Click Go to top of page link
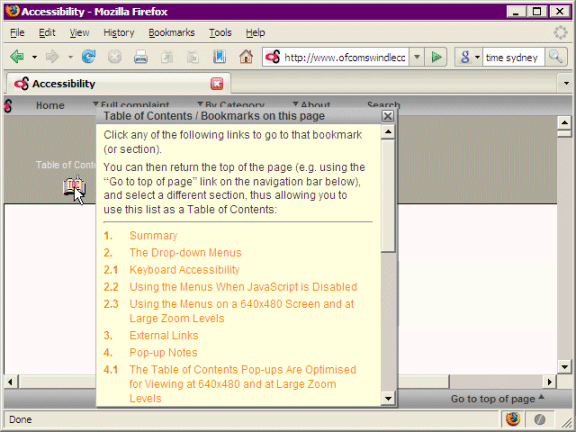This screenshot has height=432, width=576. (x=497, y=399)
